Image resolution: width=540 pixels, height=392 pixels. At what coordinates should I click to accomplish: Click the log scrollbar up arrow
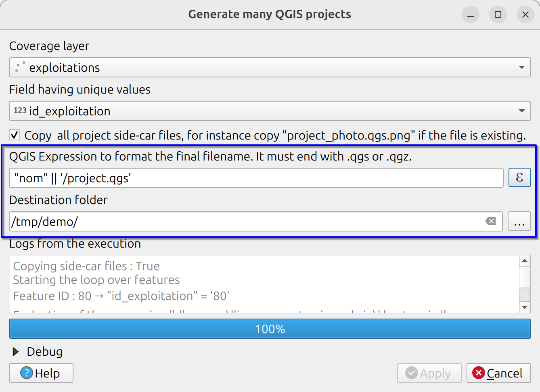(x=525, y=261)
